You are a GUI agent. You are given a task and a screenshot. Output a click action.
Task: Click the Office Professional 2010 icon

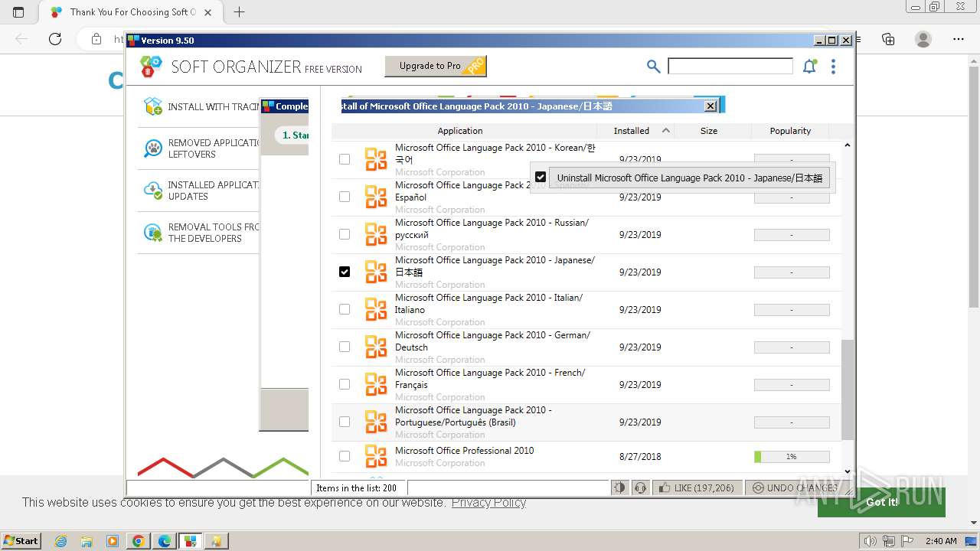(x=376, y=456)
